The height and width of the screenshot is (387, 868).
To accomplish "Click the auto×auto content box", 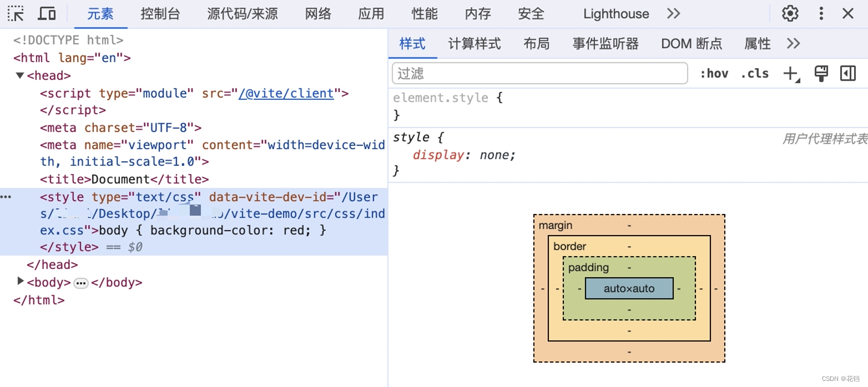I will click(629, 288).
